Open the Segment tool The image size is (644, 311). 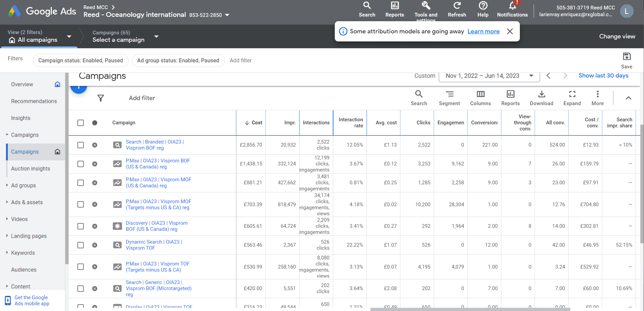tap(449, 98)
